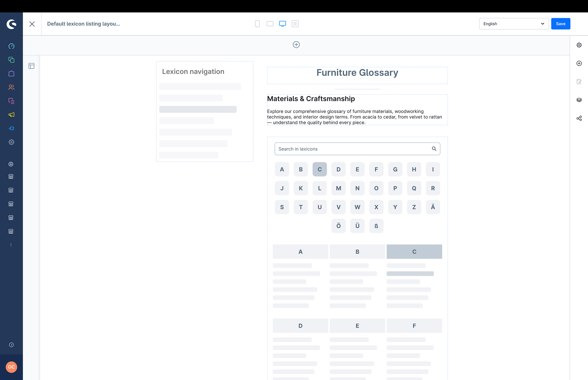Open the add blocks plus icon on right
This screenshot has height=380, width=588.
[x=579, y=63]
